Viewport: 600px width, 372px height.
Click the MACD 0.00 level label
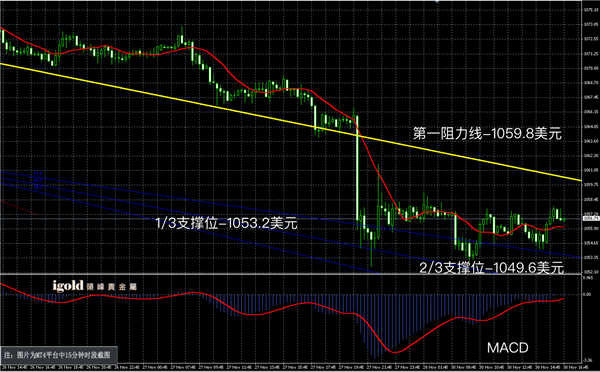click(x=587, y=294)
